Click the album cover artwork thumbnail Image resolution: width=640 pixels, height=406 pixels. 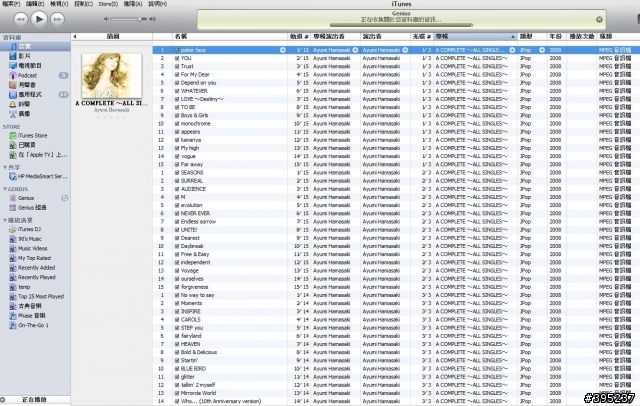coord(111,75)
